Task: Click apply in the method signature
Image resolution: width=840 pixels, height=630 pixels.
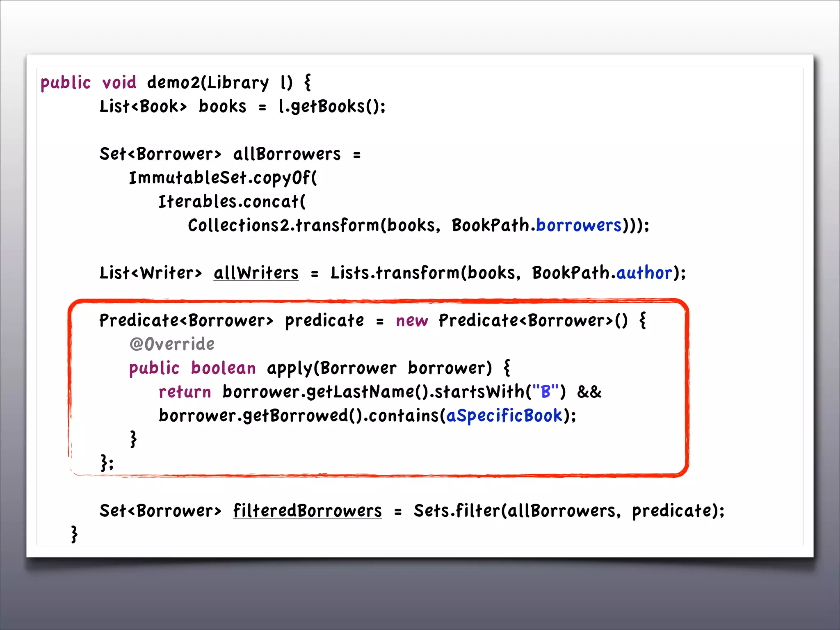Action: 290,369
